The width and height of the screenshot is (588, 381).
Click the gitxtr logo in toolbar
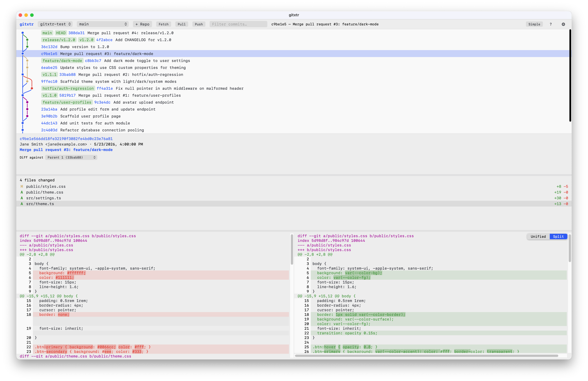pos(26,24)
